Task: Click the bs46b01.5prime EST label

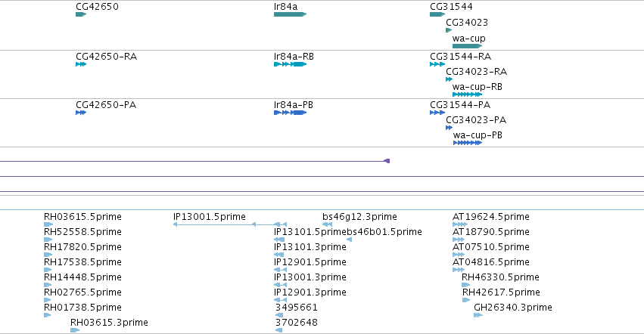Action: [384, 232]
